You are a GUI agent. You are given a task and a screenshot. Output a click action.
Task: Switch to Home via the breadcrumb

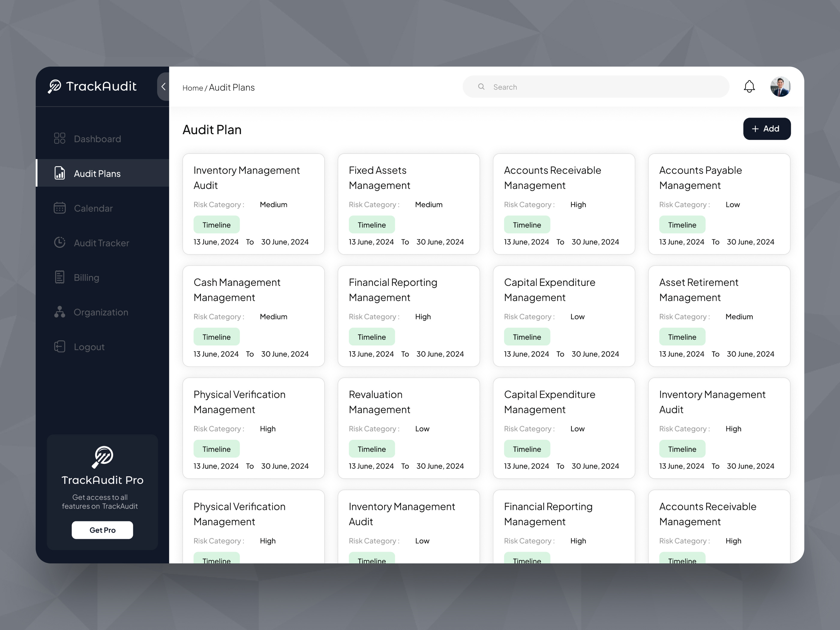click(193, 88)
